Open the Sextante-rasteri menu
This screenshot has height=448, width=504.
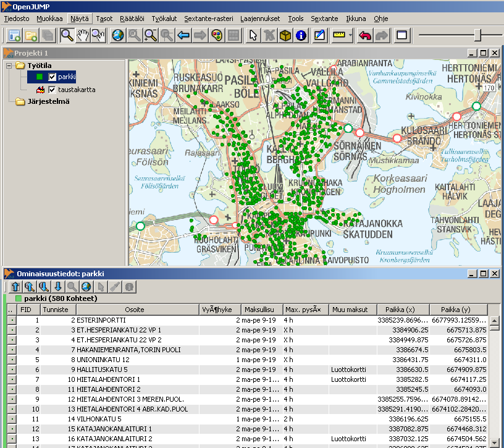[x=209, y=19]
